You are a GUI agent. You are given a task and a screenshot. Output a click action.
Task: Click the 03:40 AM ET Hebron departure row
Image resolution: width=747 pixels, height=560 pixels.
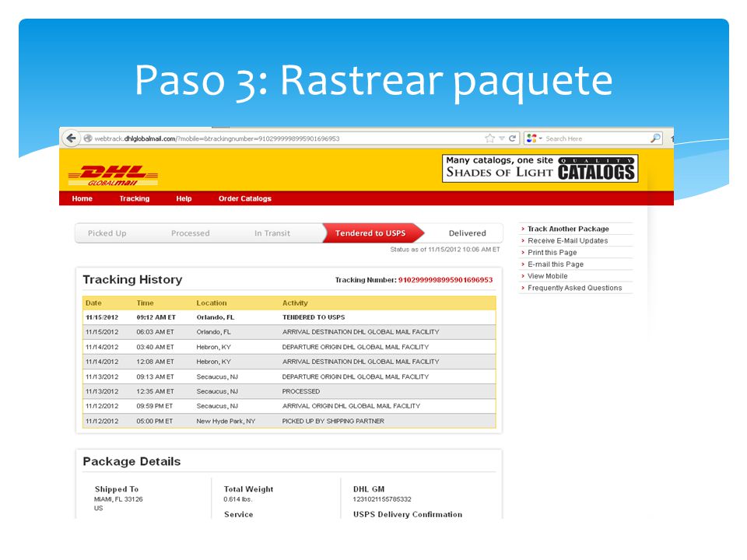coord(289,347)
